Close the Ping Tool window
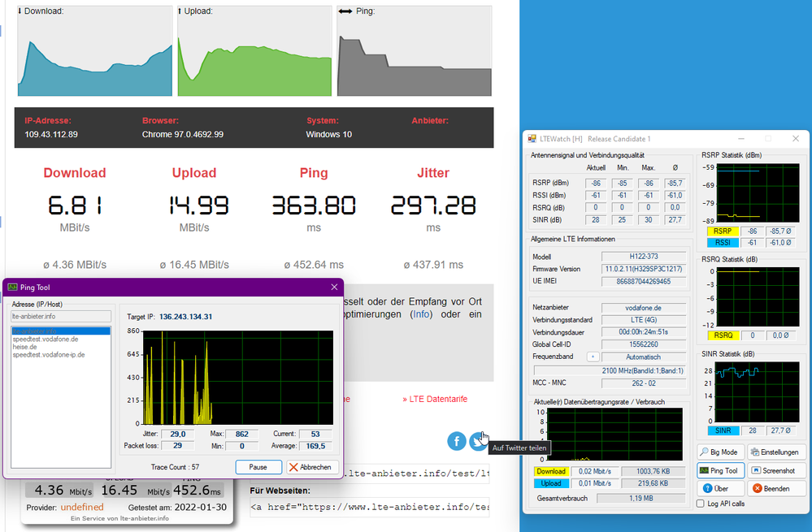The image size is (812, 532). point(334,288)
